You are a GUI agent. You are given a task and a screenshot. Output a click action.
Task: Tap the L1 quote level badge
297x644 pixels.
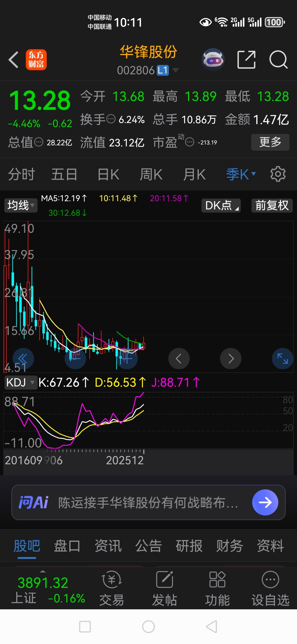pos(163,70)
